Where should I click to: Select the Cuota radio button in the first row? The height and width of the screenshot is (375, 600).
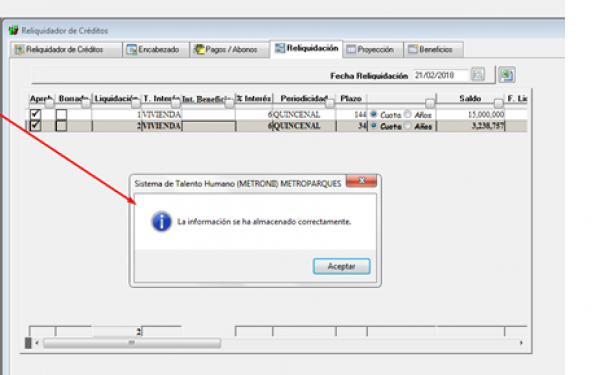[x=374, y=114]
